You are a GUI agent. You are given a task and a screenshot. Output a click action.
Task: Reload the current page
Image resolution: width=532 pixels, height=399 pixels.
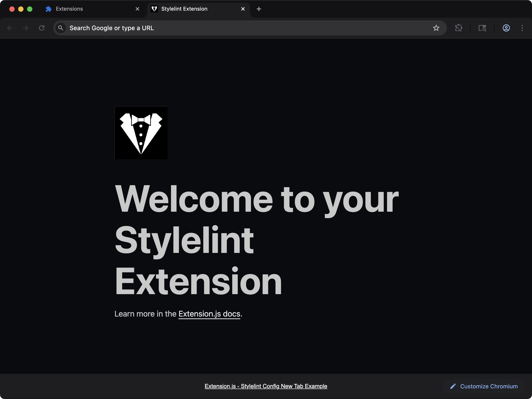(x=42, y=28)
